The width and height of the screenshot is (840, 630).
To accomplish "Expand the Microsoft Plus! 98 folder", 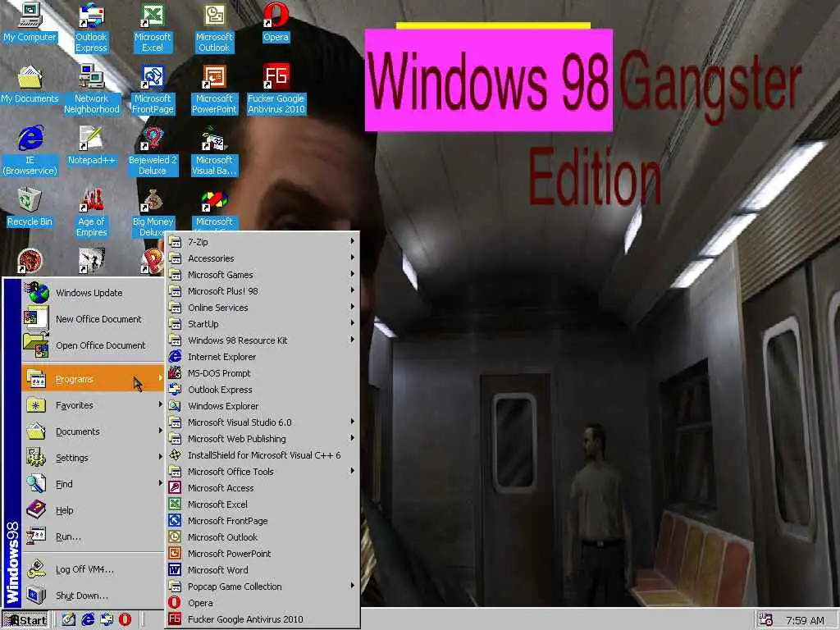I will point(262,291).
